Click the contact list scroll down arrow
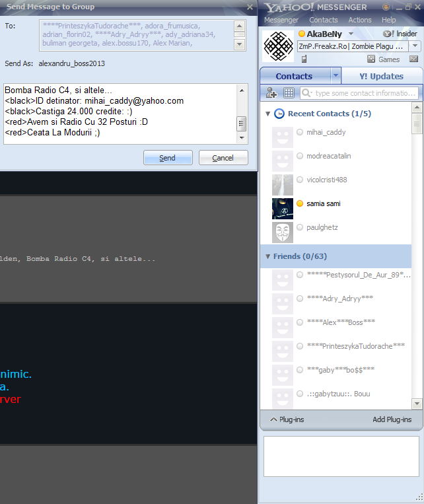 (x=417, y=404)
